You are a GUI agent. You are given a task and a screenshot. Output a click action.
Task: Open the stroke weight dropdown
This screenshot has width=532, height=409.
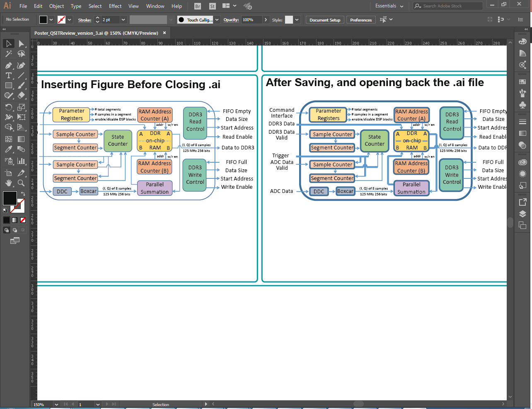point(123,20)
